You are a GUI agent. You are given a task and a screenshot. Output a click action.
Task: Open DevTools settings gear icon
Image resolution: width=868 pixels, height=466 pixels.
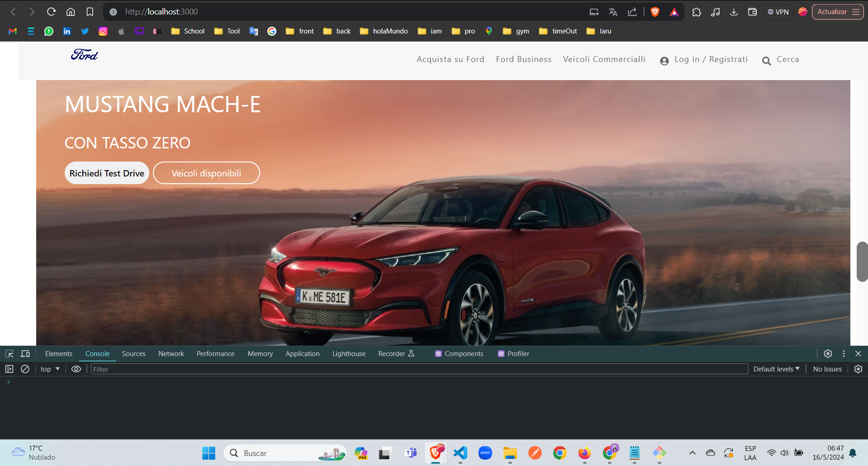pyautogui.click(x=828, y=354)
